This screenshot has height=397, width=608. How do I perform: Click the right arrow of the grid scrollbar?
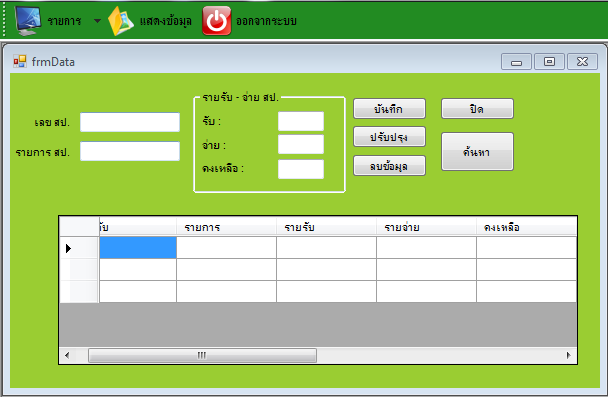(568, 355)
